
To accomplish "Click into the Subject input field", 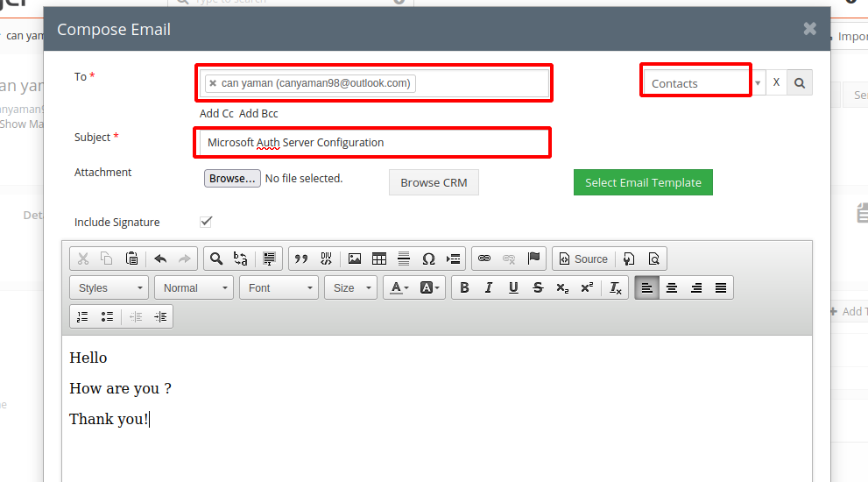I will pyautogui.click(x=372, y=142).
